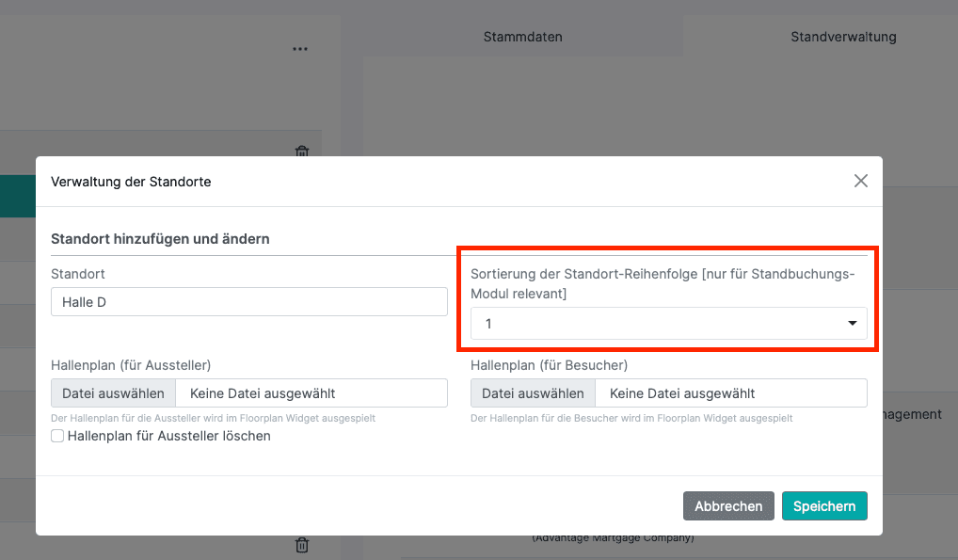The height and width of the screenshot is (560, 958).
Task: Open the three-dots more options menu
Action: pyautogui.click(x=300, y=49)
